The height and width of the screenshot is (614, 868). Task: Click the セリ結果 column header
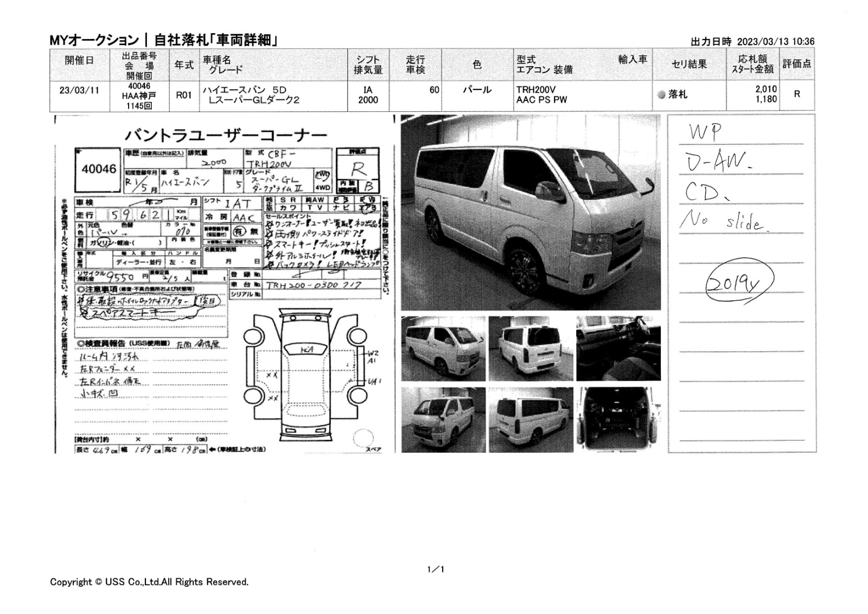click(689, 65)
